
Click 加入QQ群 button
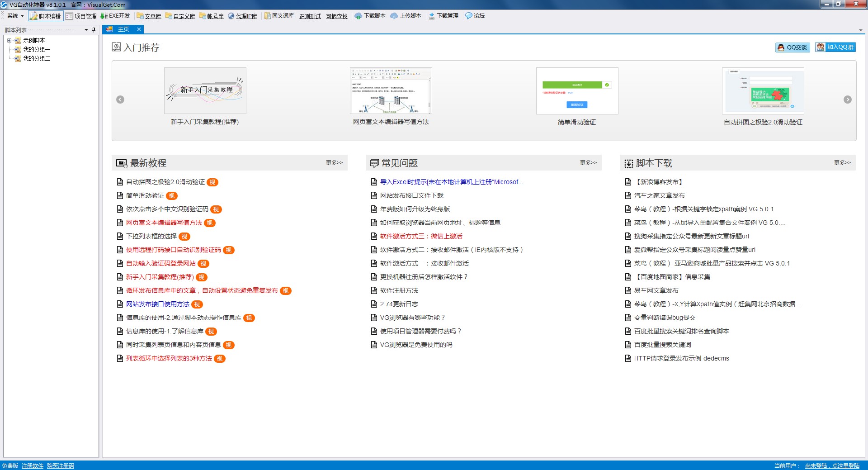tap(835, 47)
